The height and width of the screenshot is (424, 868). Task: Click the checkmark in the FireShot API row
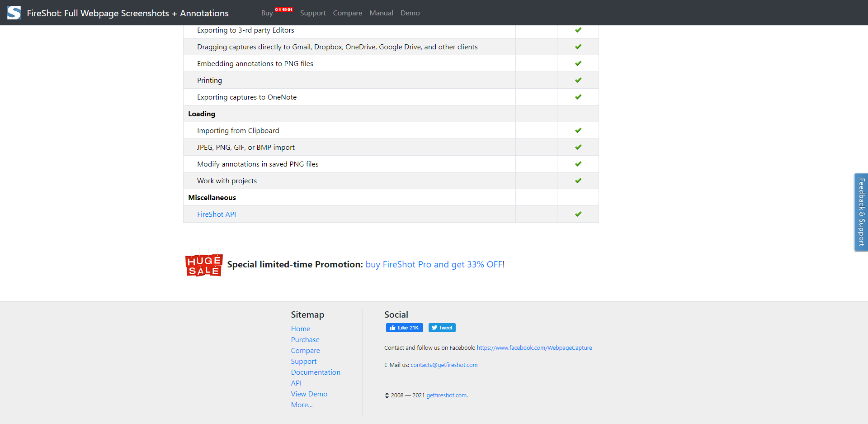(578, 214)
